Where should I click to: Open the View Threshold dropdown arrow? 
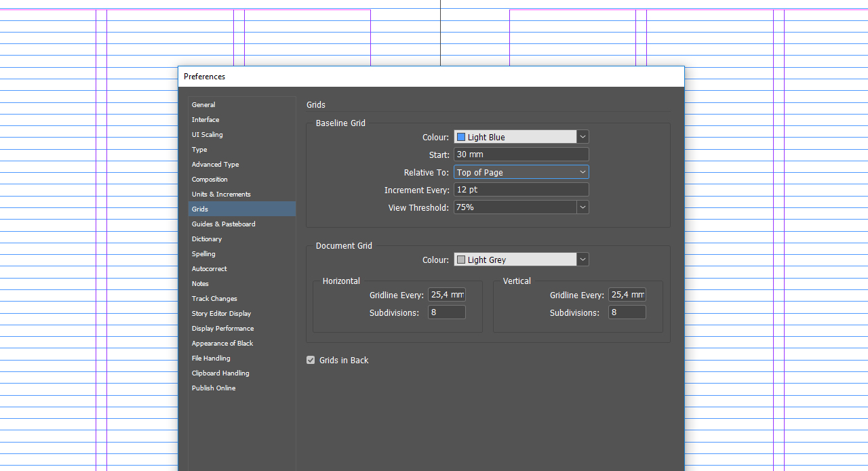pyautogui.click(x=583, y=207)
